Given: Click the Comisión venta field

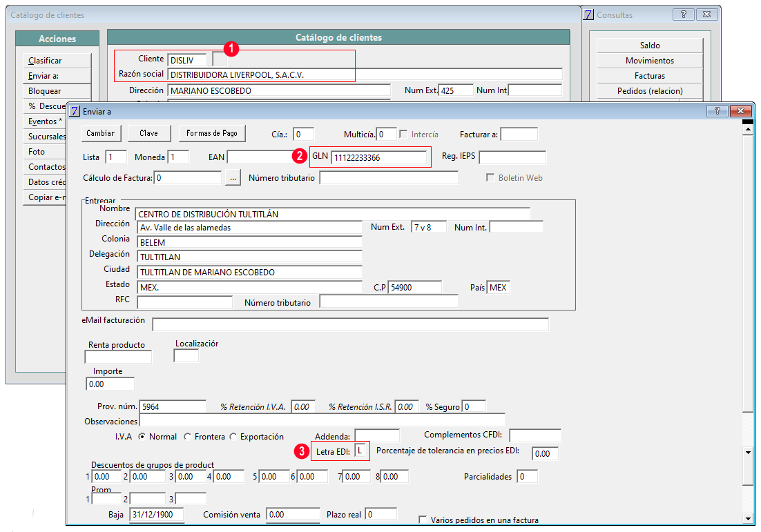Looking at the screenshot, I should point(293,515).
